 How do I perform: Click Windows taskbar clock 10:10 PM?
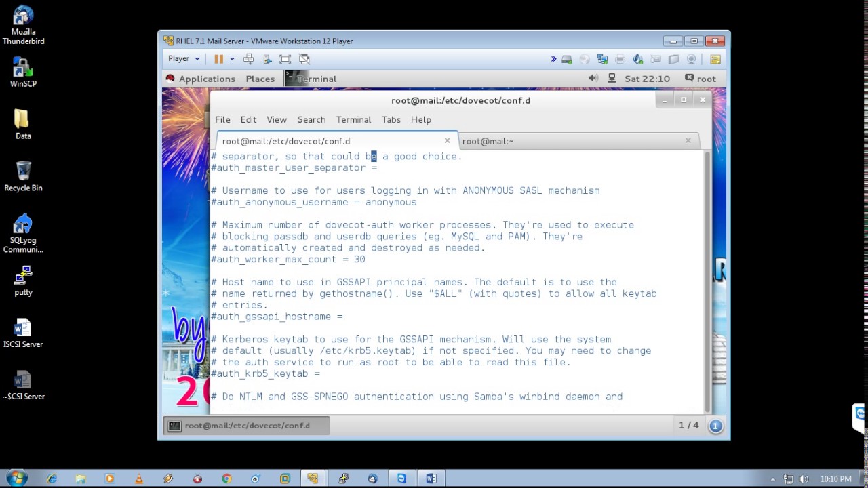(835, 479)
